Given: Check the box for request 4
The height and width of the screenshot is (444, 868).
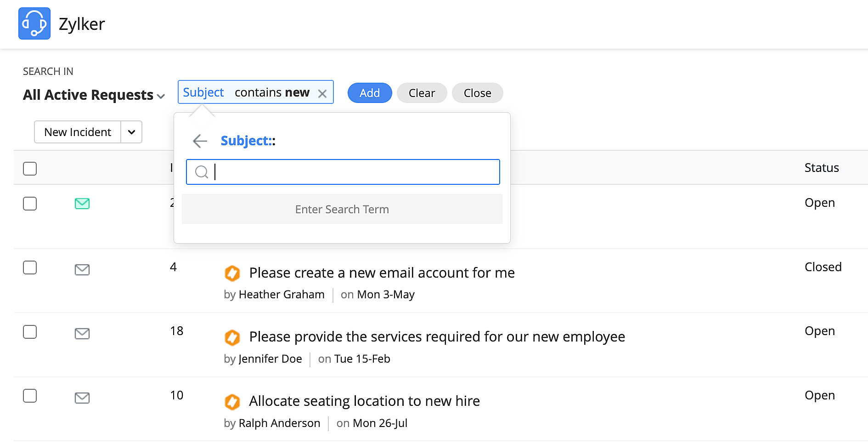Looking at the screenshot, I should click(30, 268).
